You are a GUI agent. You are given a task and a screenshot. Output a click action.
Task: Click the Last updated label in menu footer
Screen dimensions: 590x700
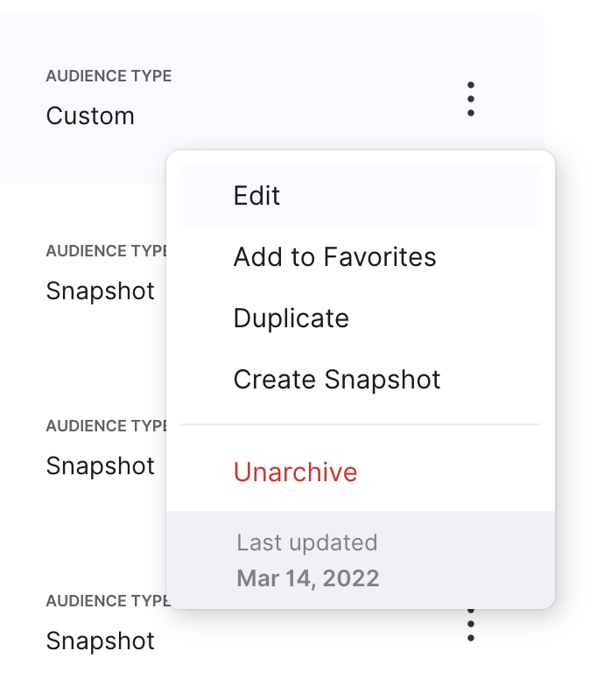pyautogui.click(x=307, y=542)
